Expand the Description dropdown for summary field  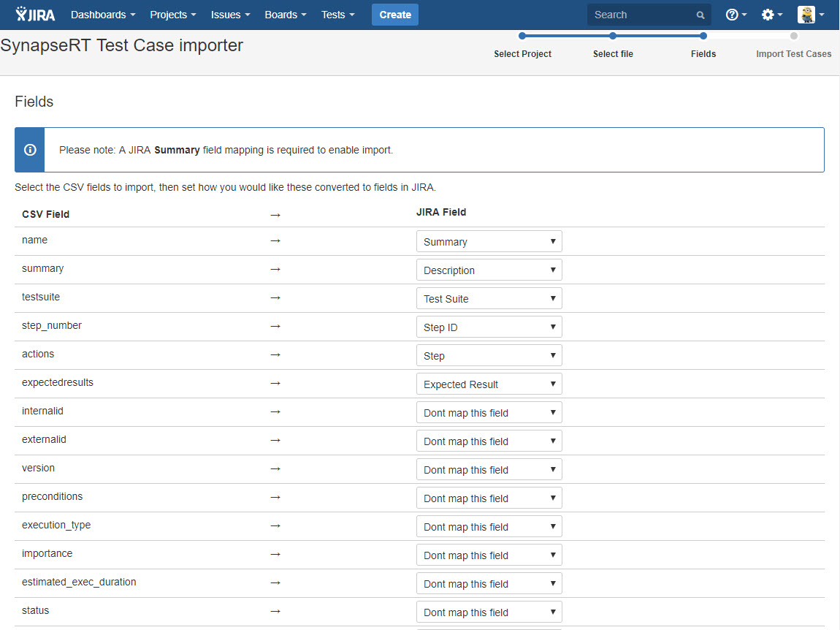click(489, 270)
